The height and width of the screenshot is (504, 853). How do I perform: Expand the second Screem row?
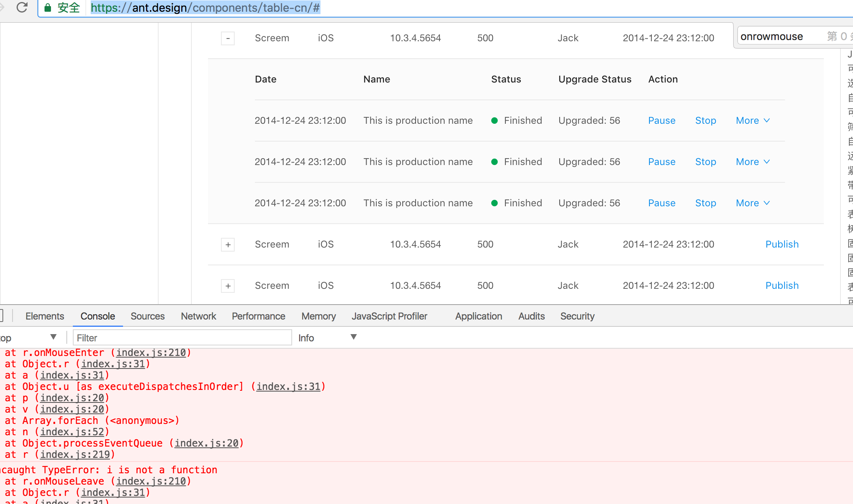pos(228,245)
